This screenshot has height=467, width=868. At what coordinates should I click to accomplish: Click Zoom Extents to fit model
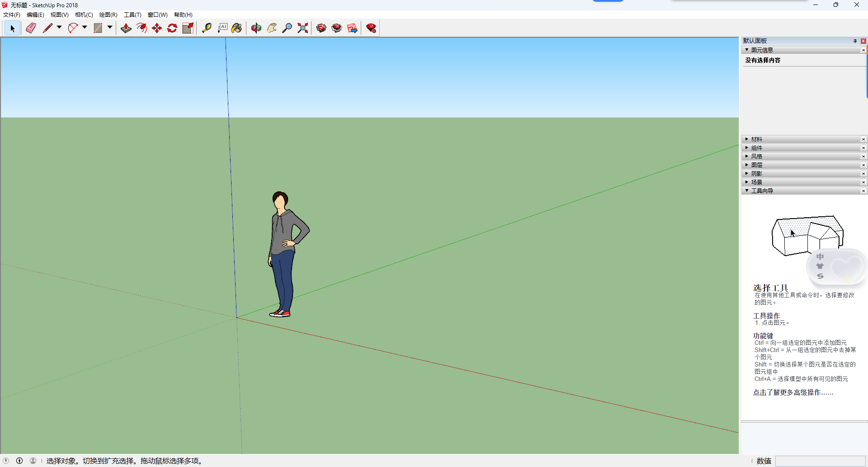point(302,28)
